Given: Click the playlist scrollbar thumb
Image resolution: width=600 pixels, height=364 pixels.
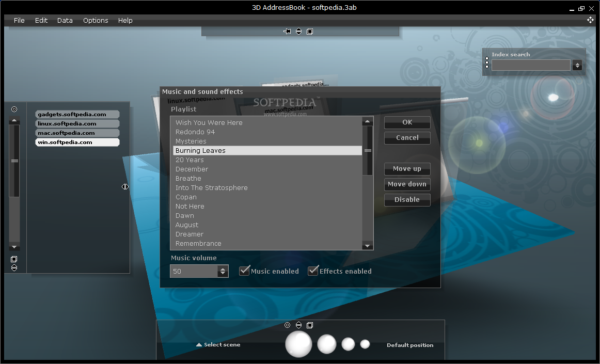Looking at the screenshot, I should click(x=368, y=150).
